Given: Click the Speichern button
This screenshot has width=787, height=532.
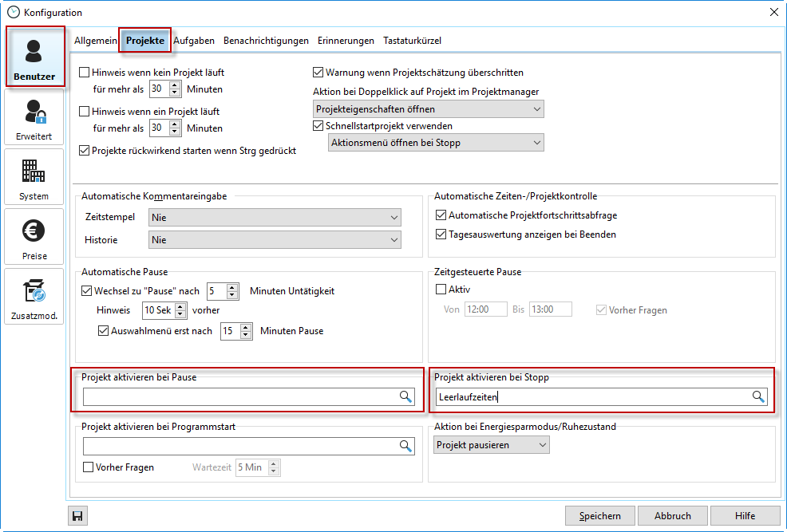Looking at the screenshot, I should (x=599, y=516).
